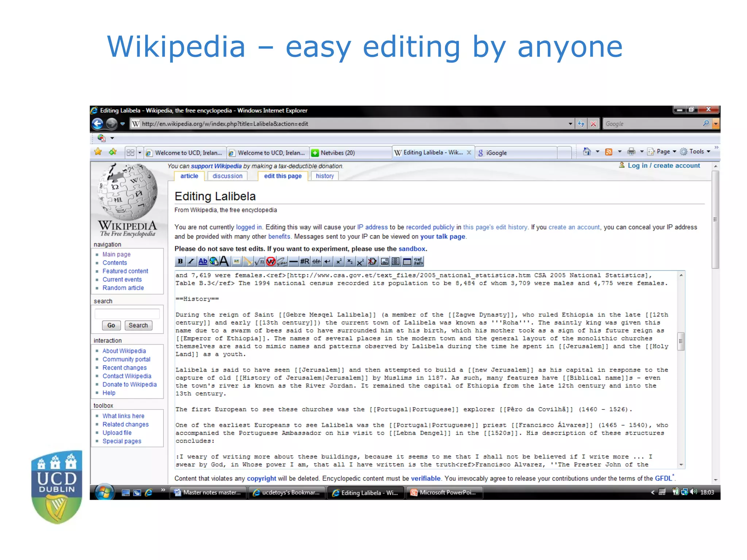
Task: Insert a line break with the return arrow icon
Action: 327,261
